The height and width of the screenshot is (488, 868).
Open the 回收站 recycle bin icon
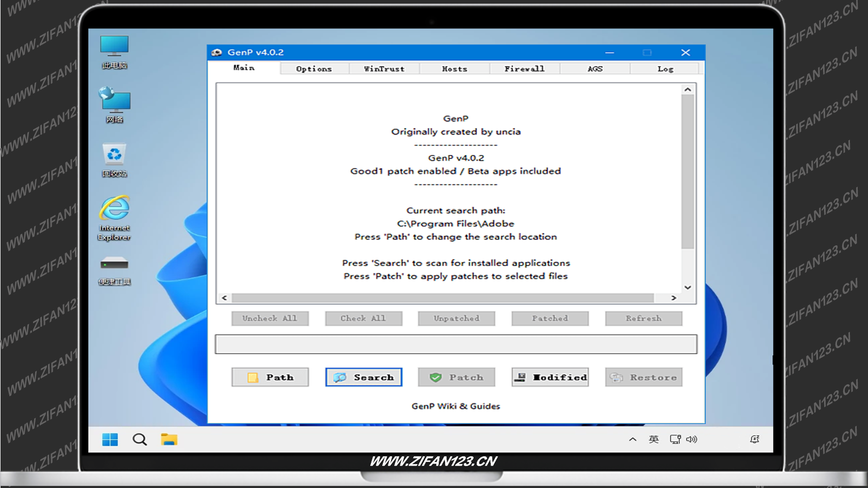[x=114, y=161]
